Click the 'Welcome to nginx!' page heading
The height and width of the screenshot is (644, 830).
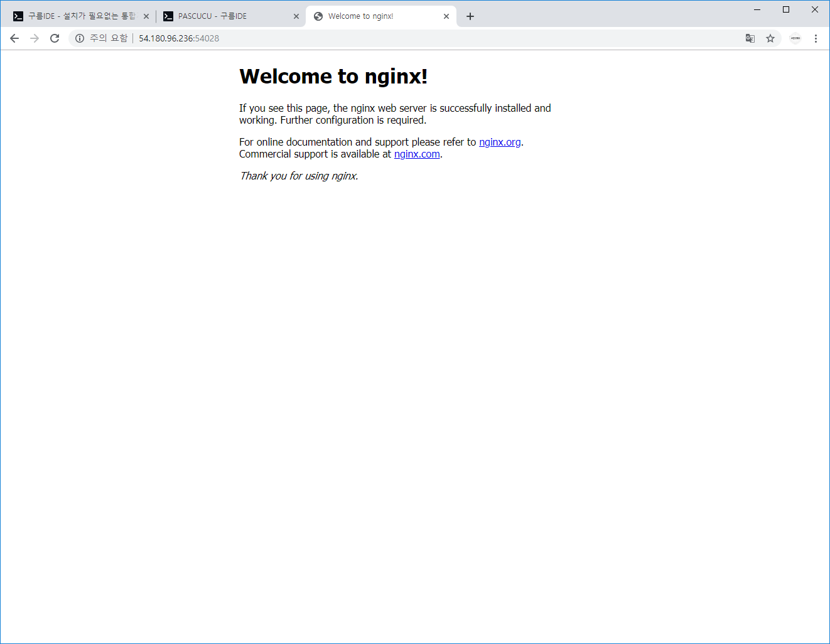click(333, 76)
